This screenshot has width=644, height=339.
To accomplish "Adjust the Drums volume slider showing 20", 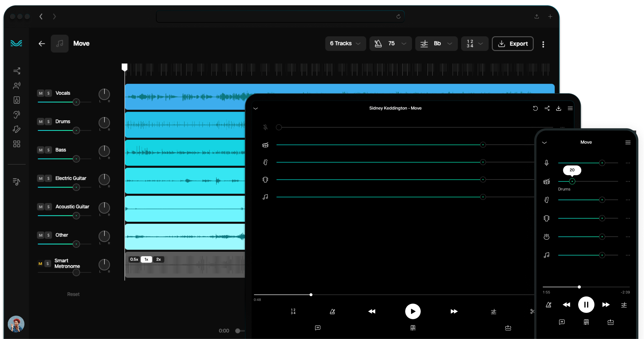I will coord(572,181).
